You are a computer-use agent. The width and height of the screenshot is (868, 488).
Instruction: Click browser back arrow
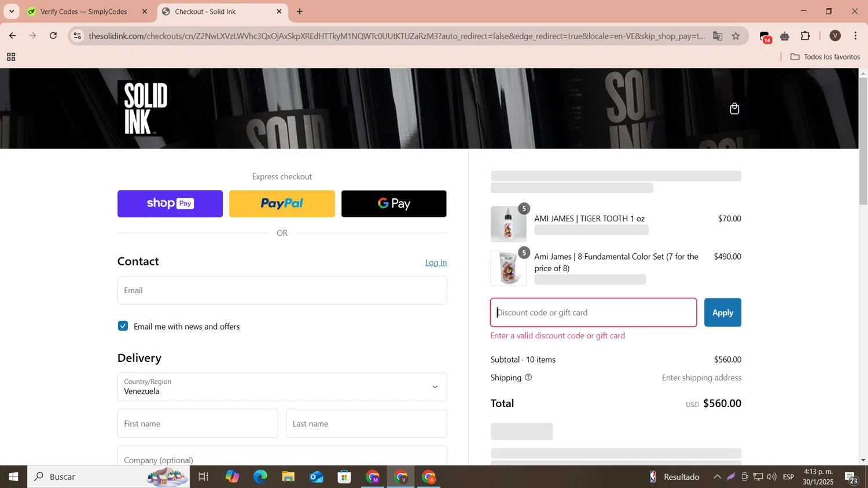tap(12, 36)
